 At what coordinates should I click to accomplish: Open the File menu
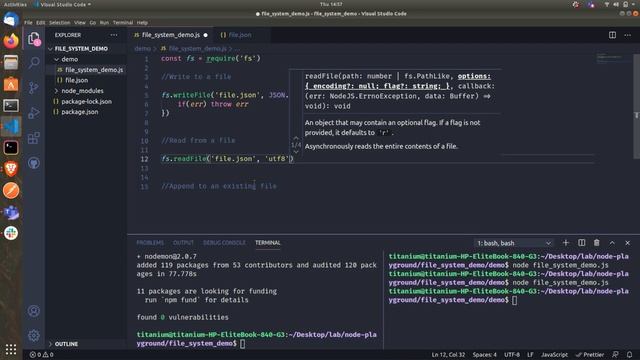point(28,22)
